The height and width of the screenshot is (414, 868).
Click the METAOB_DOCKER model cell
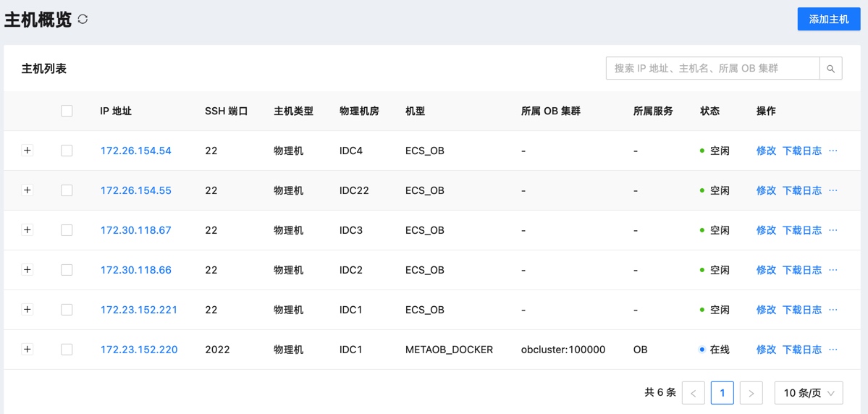pos(449,350)
